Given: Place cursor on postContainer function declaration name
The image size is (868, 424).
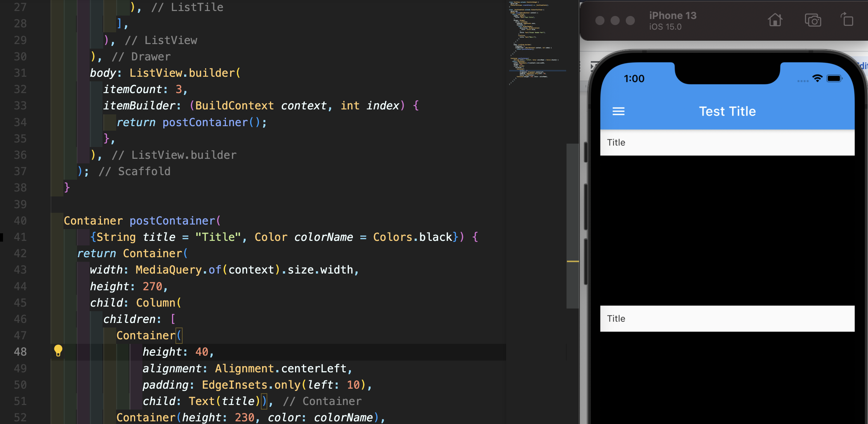Looking at the screenshot, I should point(172,221).
